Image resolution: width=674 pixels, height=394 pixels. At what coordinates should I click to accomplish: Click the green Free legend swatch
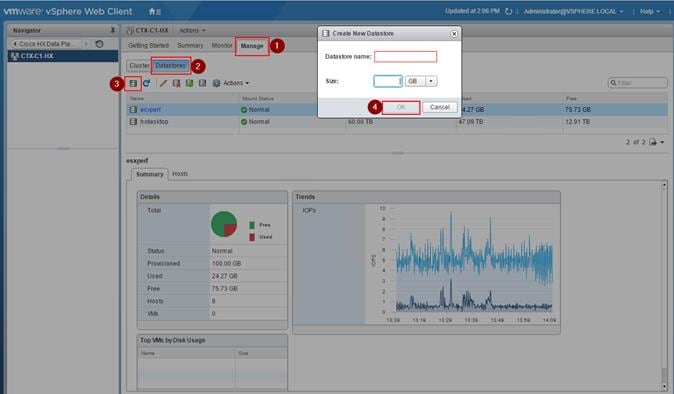(252, 225)
